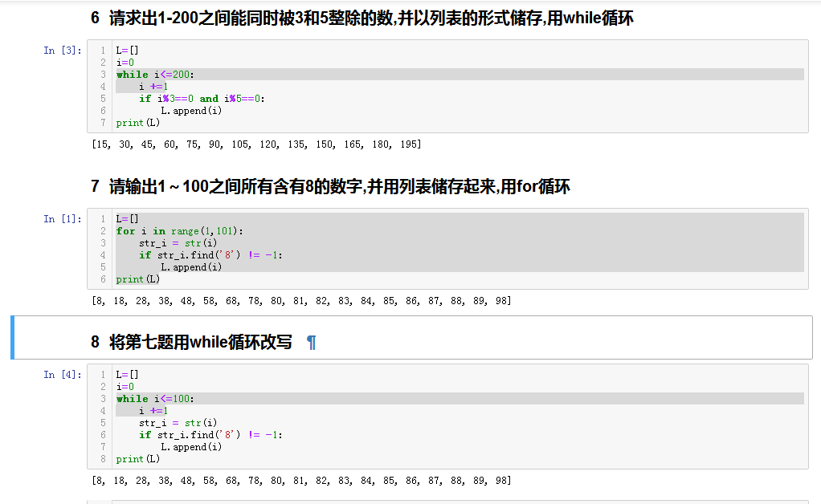Click the 'In [1]:' prompt label
This screenshot has width=821, height=504.
pyautogui.click(x=63, y=218)
